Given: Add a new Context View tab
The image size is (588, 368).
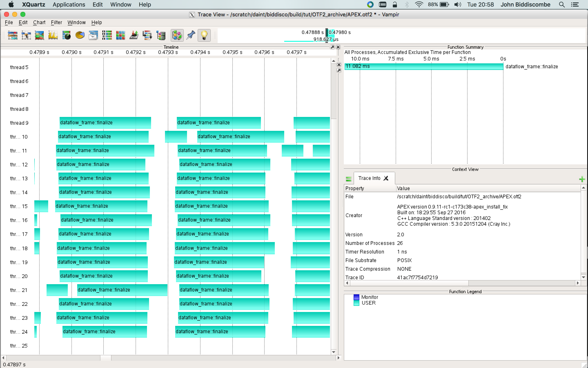Looking at the screenshot, I should click(x=582, y=179).
